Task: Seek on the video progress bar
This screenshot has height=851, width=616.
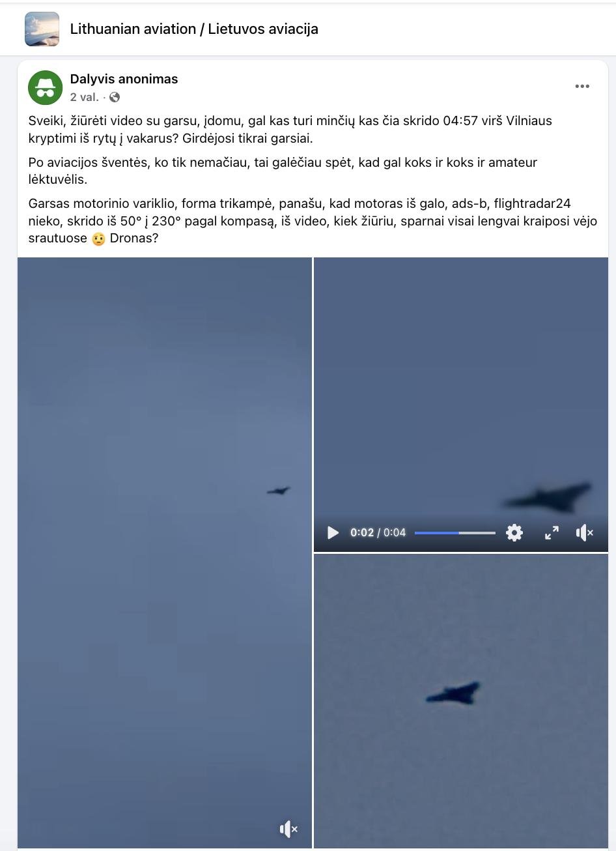Action: pos(455,533)
